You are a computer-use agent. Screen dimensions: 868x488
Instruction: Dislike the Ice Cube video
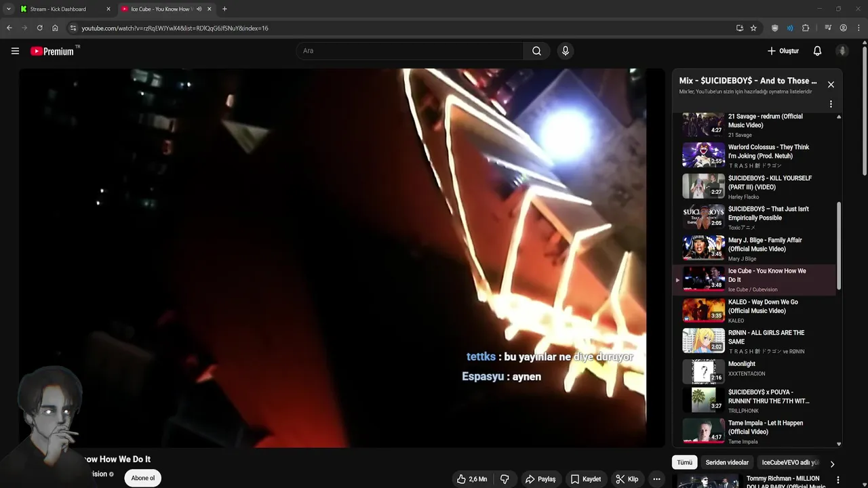click(505, 479)
